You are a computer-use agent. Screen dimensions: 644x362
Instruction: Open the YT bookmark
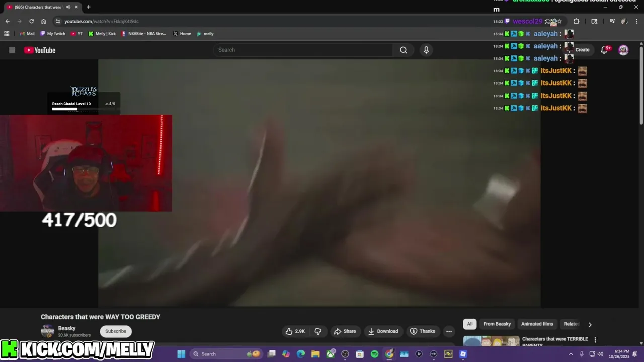pos(77,34)
